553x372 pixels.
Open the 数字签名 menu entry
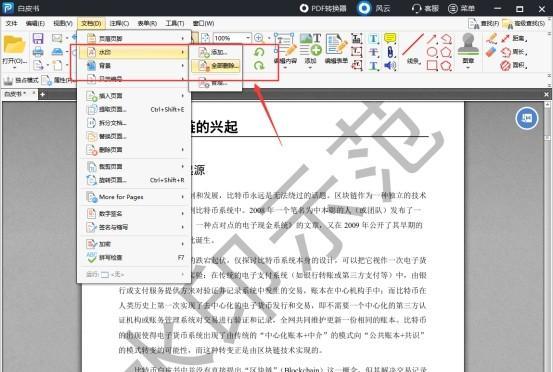pyautogui.click(x=134, y=213)
